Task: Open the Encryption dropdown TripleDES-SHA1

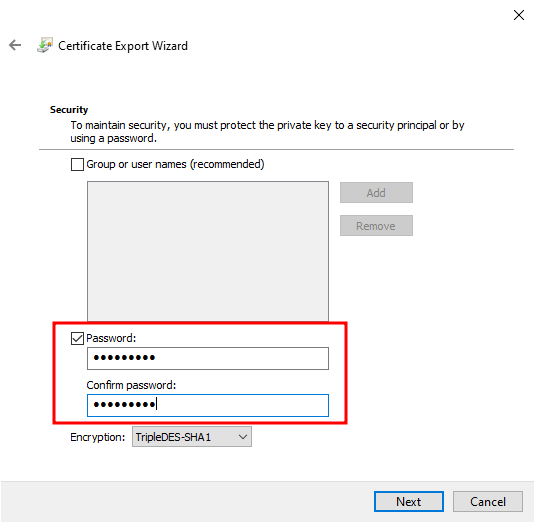Action: 192,437
